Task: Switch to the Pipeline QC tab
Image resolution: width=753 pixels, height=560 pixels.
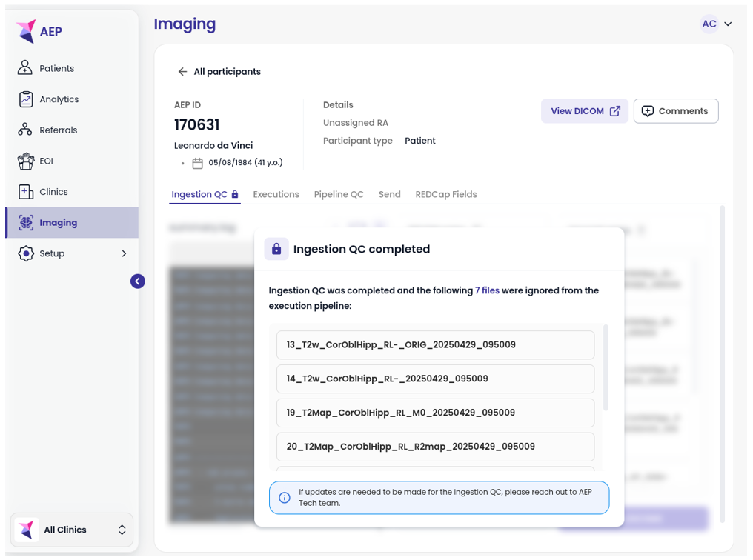Action: (x=339, y=194)
